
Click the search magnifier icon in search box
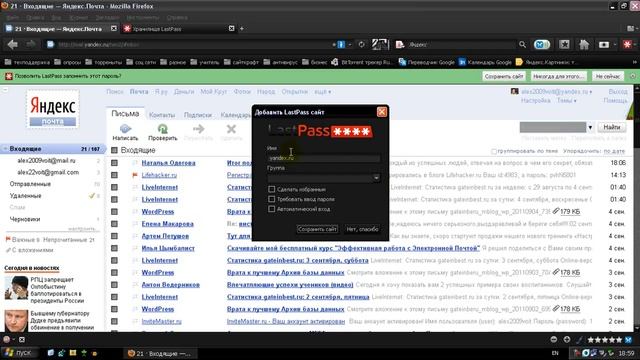[522, 44]
